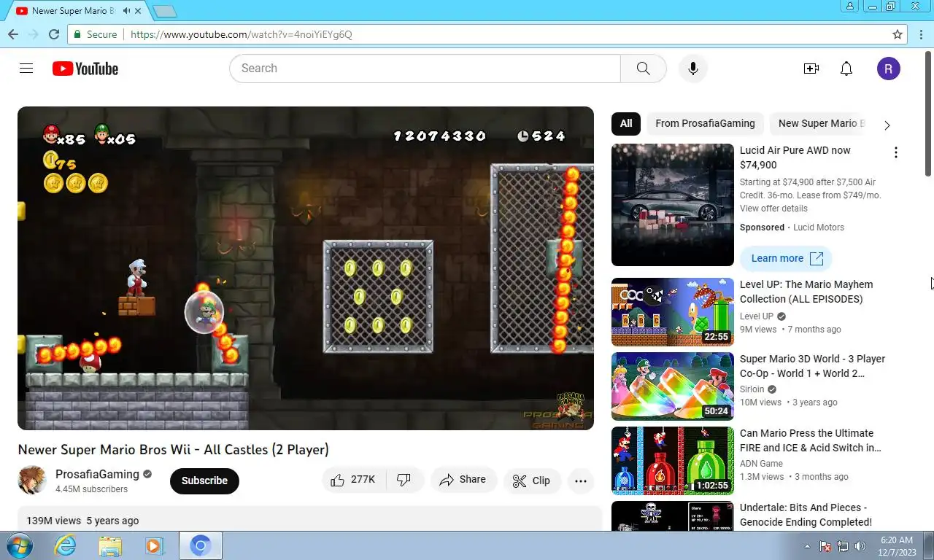934x560 pixels.
Task: Click the Undertale video thumbnail
Action: point(673,516)
